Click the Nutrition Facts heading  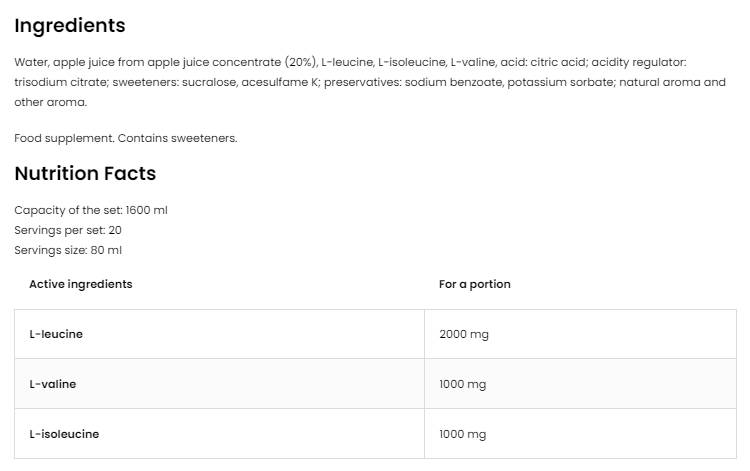click(85, 174)
